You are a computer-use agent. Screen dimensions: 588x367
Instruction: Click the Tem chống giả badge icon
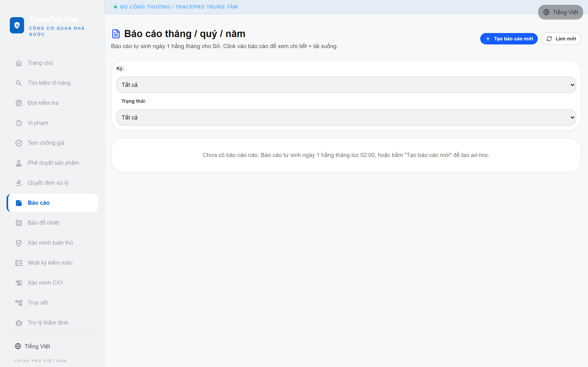[x=19, y=143]
